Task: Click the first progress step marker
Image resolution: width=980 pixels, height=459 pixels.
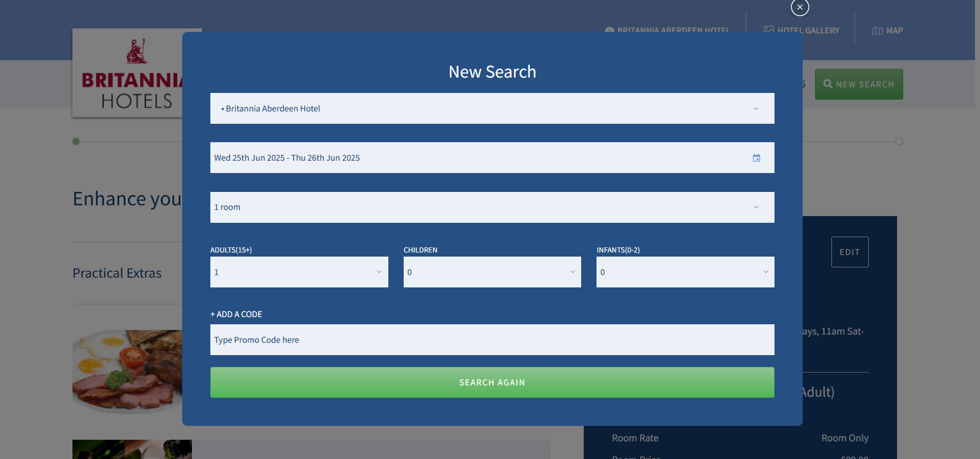Action: click(76, 142)
